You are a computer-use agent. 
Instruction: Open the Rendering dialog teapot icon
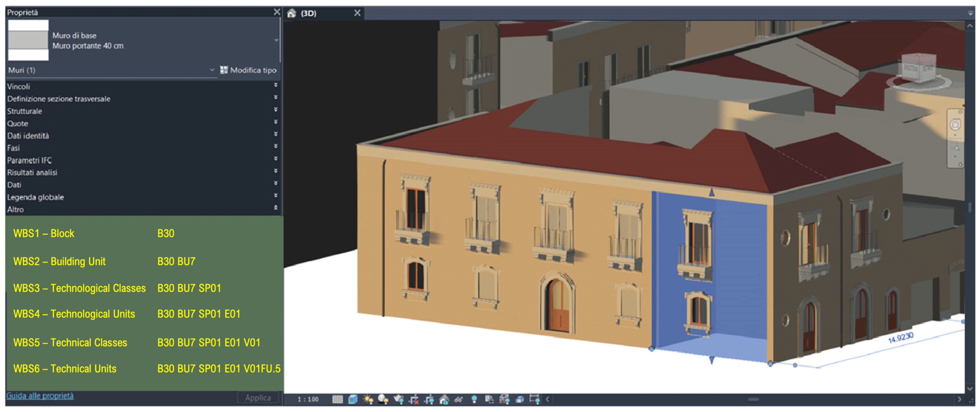click(398, 399)
